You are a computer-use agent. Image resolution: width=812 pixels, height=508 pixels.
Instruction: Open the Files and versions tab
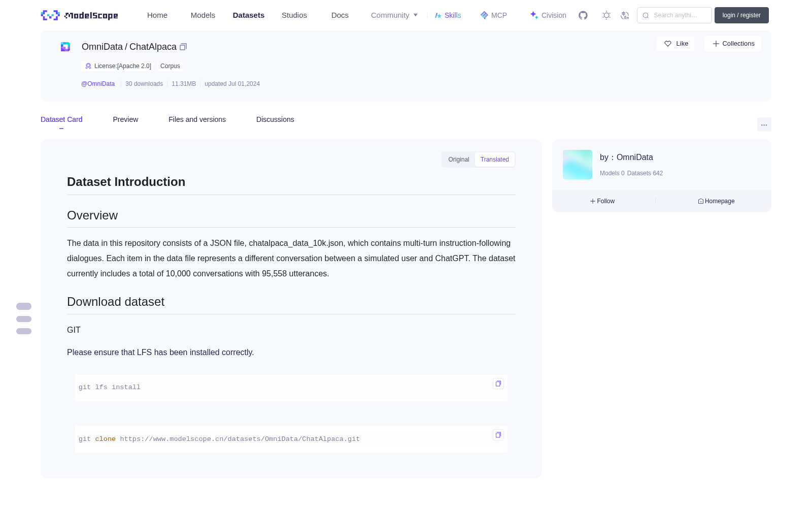coord(197,119)
